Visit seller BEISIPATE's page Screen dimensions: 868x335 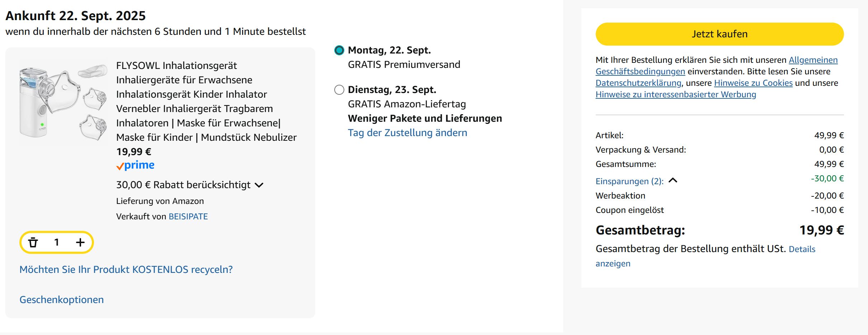[188, 217]
